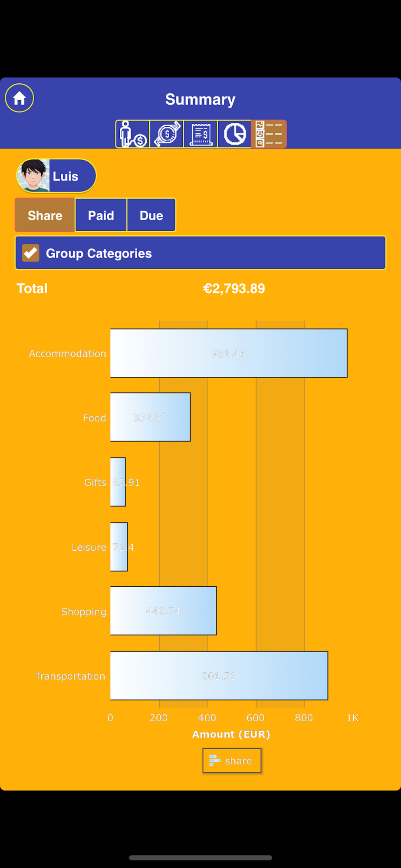The width and height of the screenshot is (401, 868).
Task: Click the share chart icon
Action: point(215,760)
